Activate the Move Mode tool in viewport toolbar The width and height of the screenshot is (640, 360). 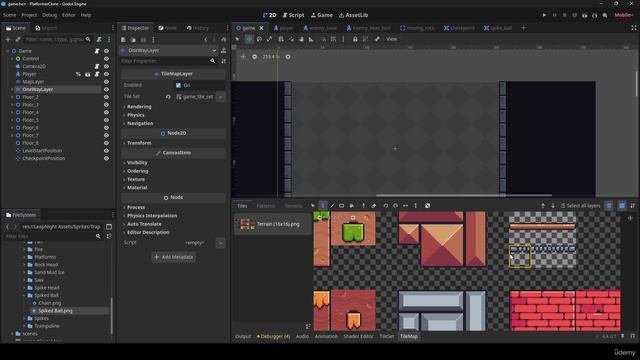tap(249, 39)
